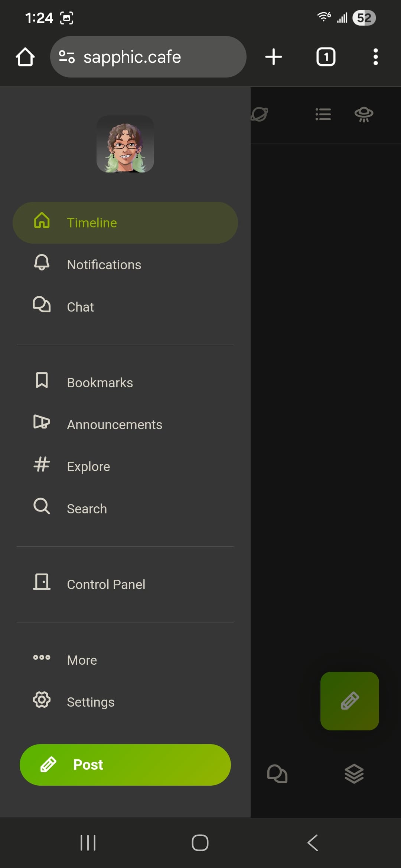Image resolution: width=401 pixels, height=868 pixels.
Task: View Announcements page
Action: tap(114, 425)
